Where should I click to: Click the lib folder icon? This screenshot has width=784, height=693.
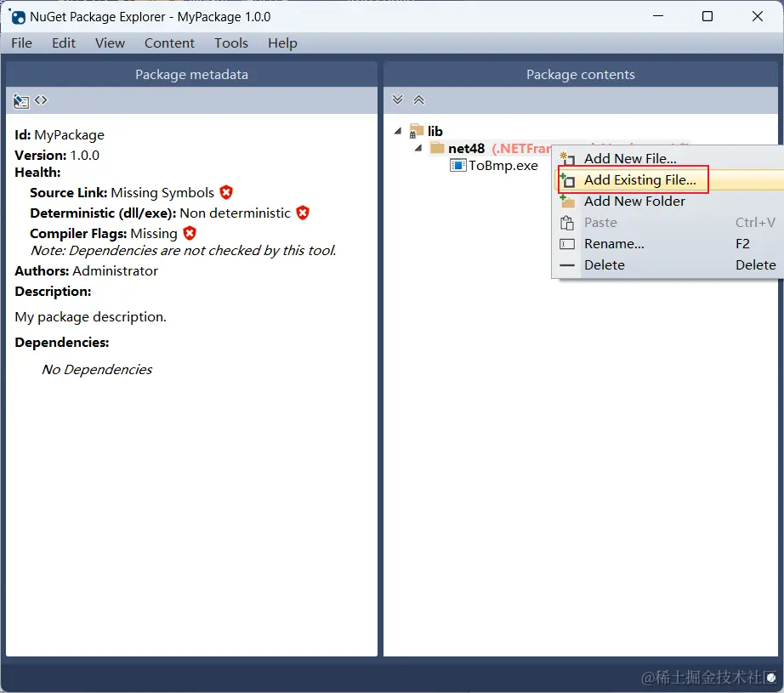(x=417, y=131)
